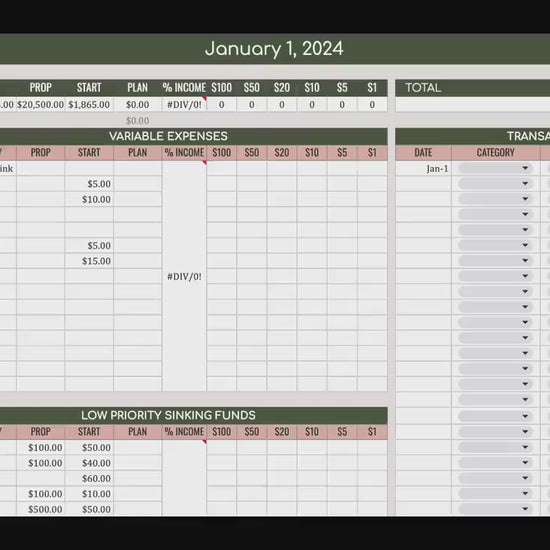Select the VARIABLE EXPENSES section header

pos(168,136)
